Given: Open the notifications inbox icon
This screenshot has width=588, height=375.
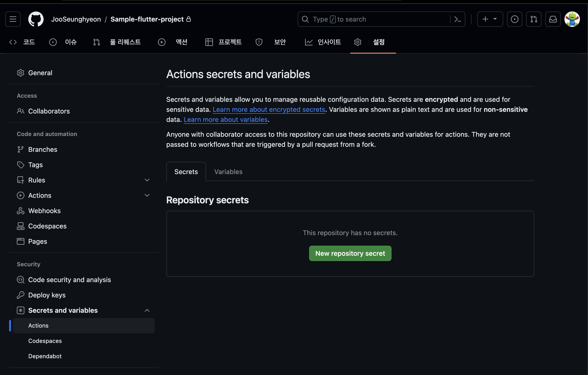Looking at the screenshot, I should (553, 19).
